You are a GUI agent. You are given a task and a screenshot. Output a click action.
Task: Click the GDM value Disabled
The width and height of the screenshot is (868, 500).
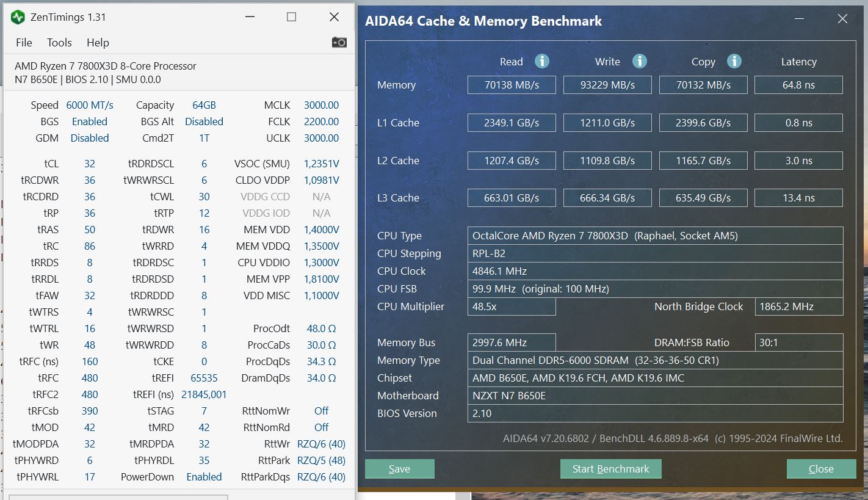click(90, 138)
